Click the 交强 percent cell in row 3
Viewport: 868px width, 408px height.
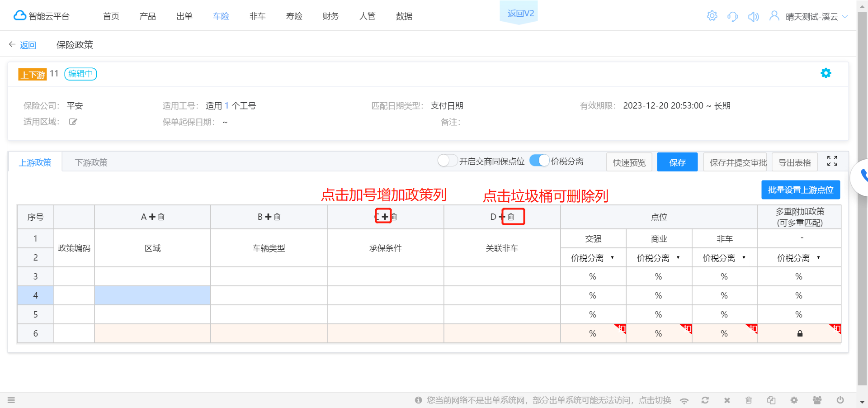tap(593, 276)
